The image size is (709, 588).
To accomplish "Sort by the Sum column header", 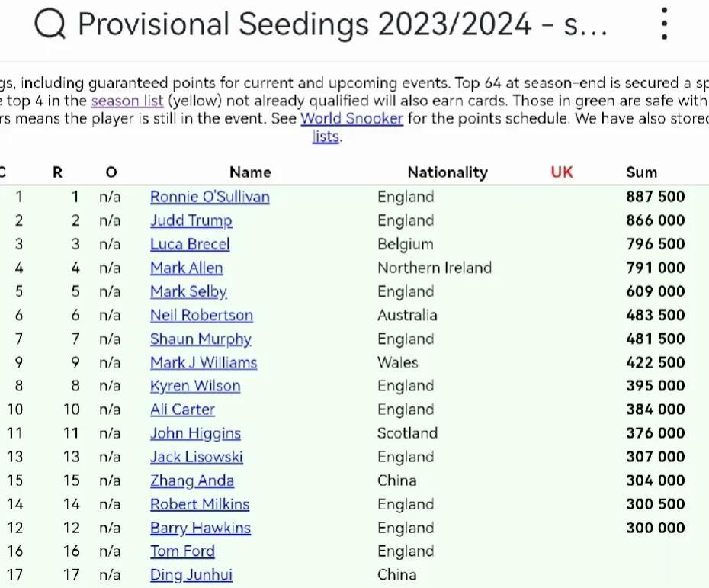I will pos(641,172).
